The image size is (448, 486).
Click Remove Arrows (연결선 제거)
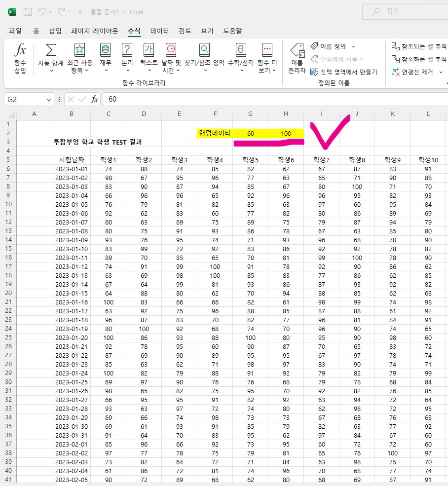point(412,72)
